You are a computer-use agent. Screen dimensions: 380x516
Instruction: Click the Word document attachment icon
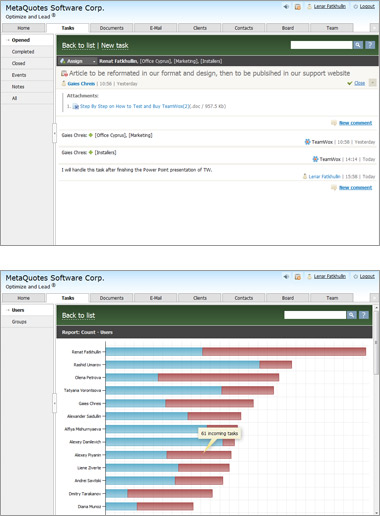tap(76, 106)
